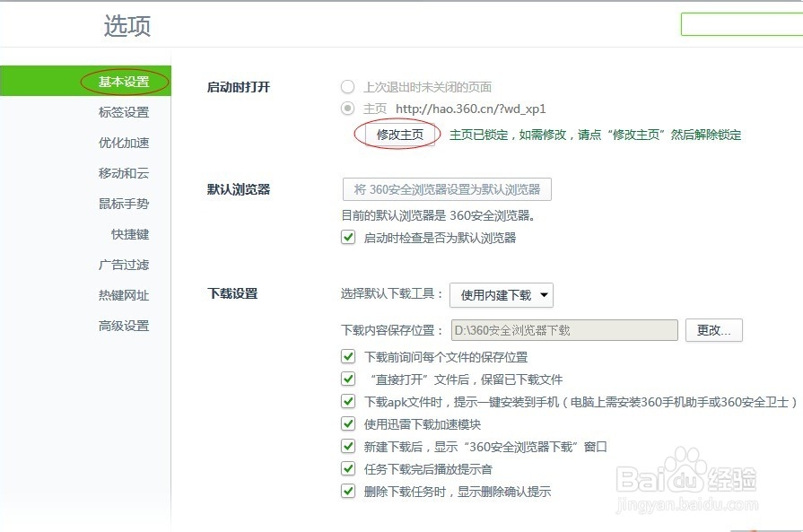Click the 修改主页 button
The width and height of the screenshot is (803, 532).
pyautogui.click(x=399, y=135)
